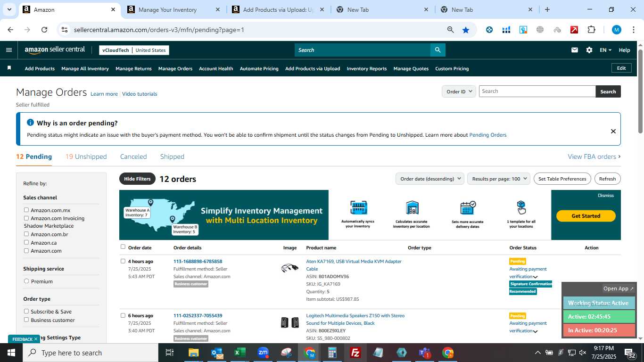This screenshot has height=362, width=644.
Task: Expand Awaiting payment verification for KVM order
Action: point(535,277)
